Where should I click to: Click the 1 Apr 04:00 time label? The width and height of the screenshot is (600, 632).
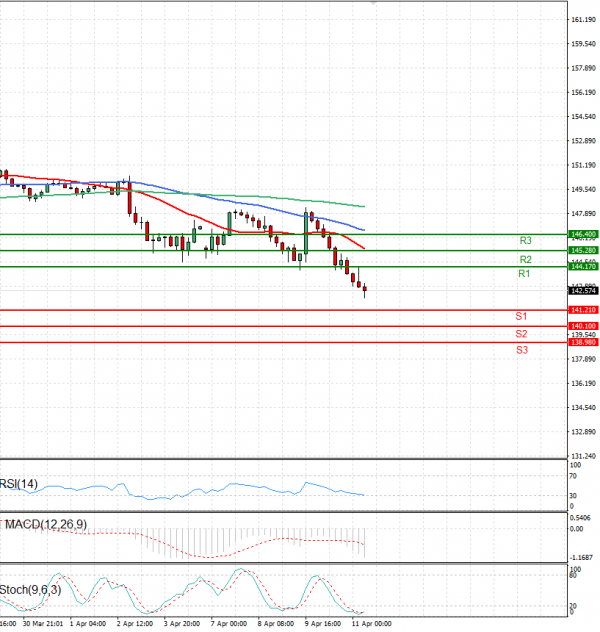[88, 624]
